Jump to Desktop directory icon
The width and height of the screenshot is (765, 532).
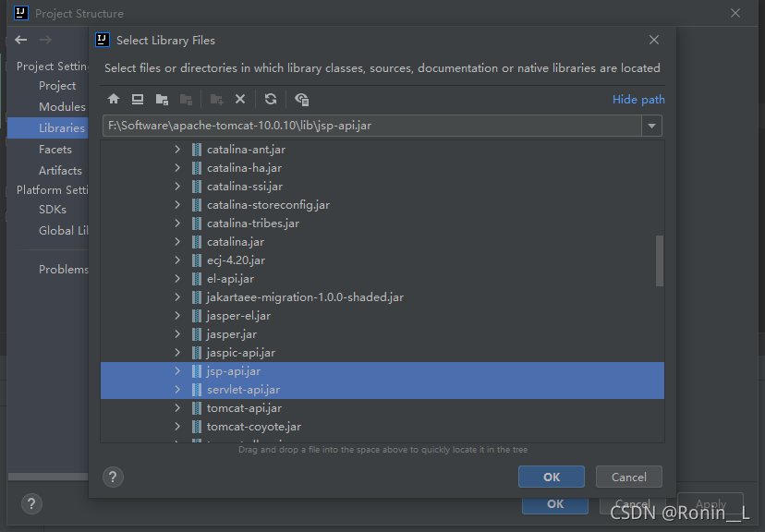pyautogui.click(x=138, y=99)
